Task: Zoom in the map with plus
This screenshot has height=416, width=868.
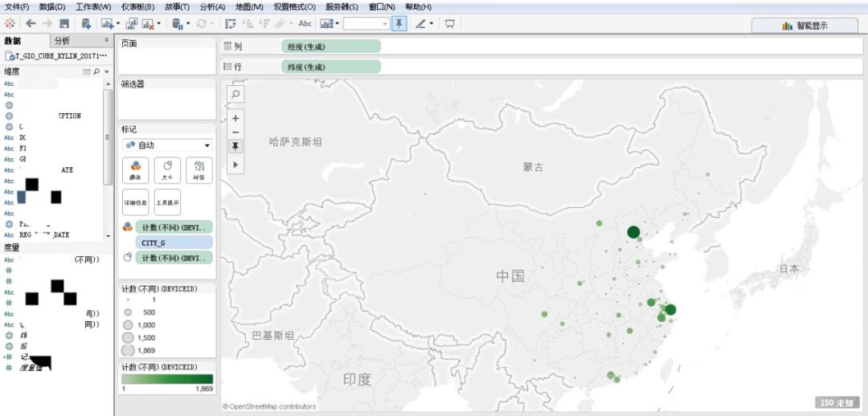Action: [235, 118]
